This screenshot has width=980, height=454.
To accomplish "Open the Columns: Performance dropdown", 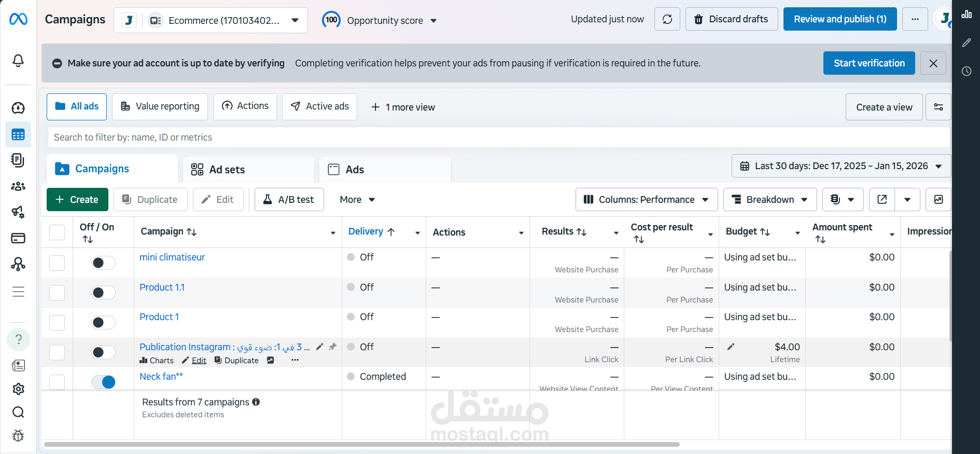I will tap(647, 199).
